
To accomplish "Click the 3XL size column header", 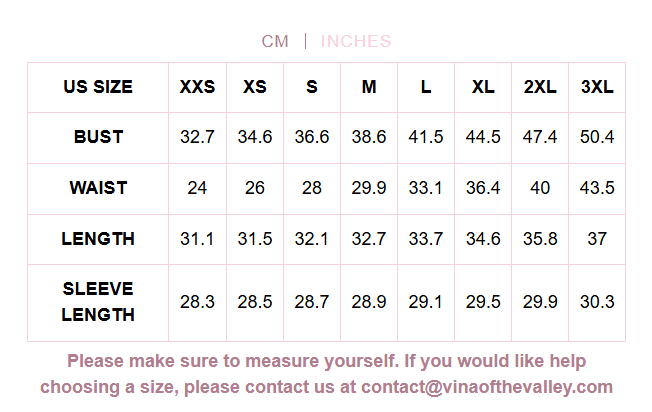I will tap(597, 87).
